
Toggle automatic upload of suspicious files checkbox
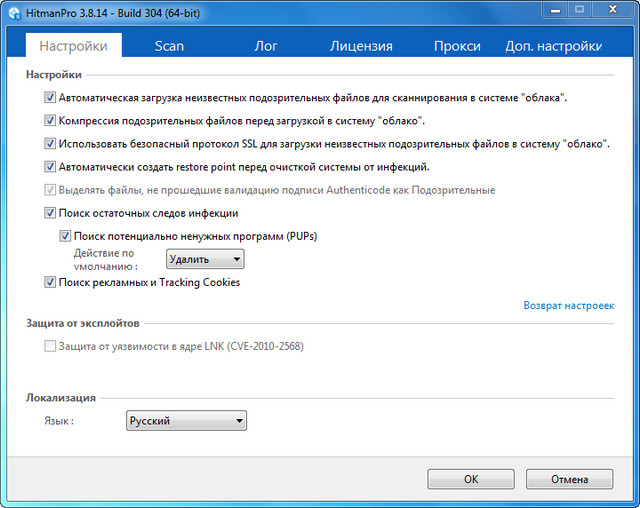coord(50,99)
